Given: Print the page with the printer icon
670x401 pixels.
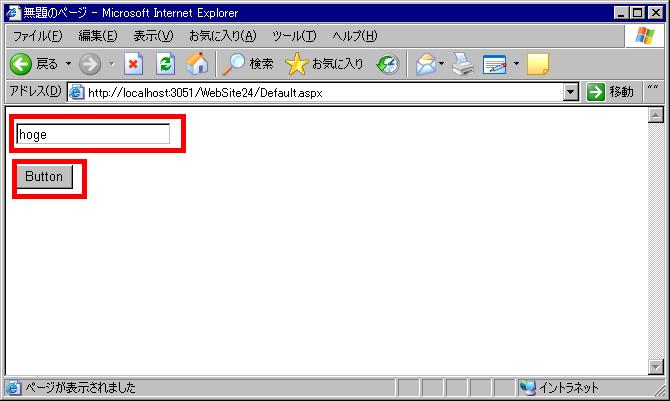Looking at the screenshot, I should [x=463, y=64].
